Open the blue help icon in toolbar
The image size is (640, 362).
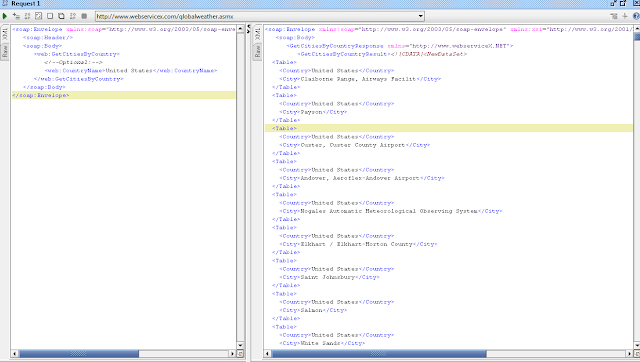(636, 16)
